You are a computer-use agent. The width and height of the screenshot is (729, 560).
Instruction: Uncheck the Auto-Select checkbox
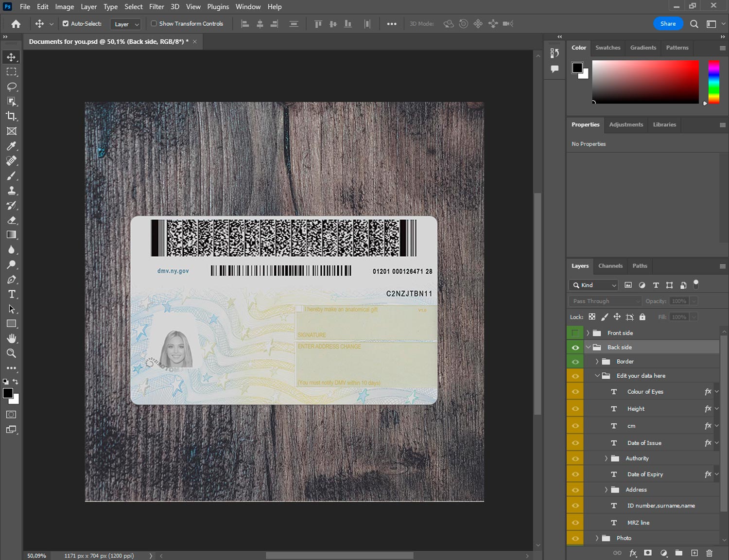66,23
